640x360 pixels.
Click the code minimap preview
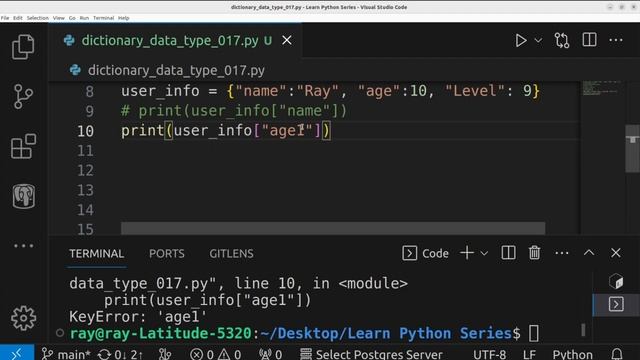pos(602,88)
